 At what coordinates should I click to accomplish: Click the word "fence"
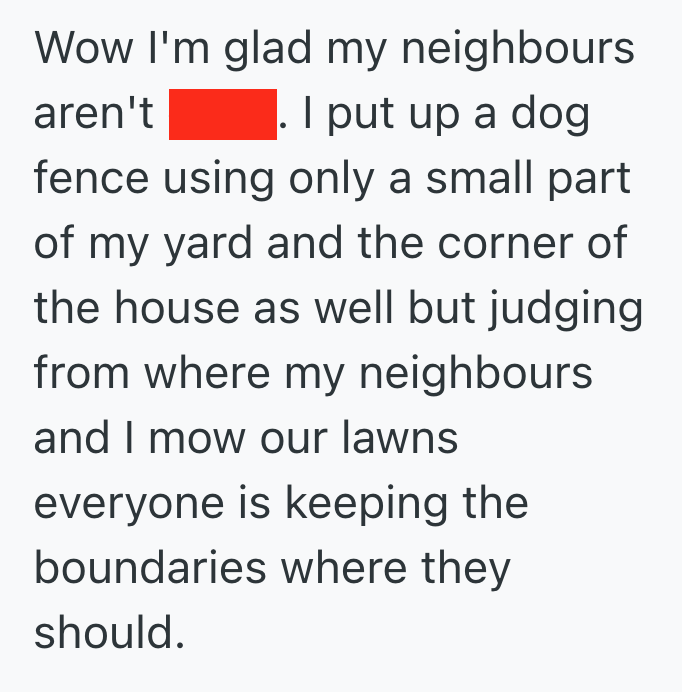tap(90, 179)
